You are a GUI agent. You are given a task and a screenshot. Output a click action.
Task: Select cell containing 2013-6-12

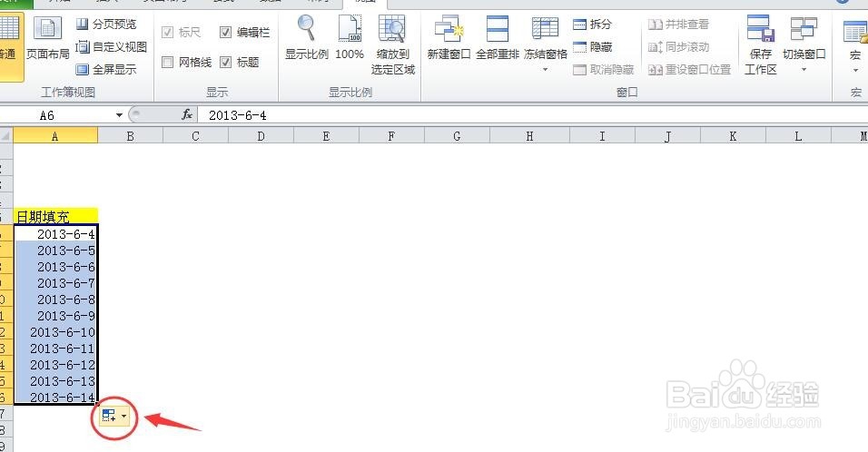(x=55, y=365)
